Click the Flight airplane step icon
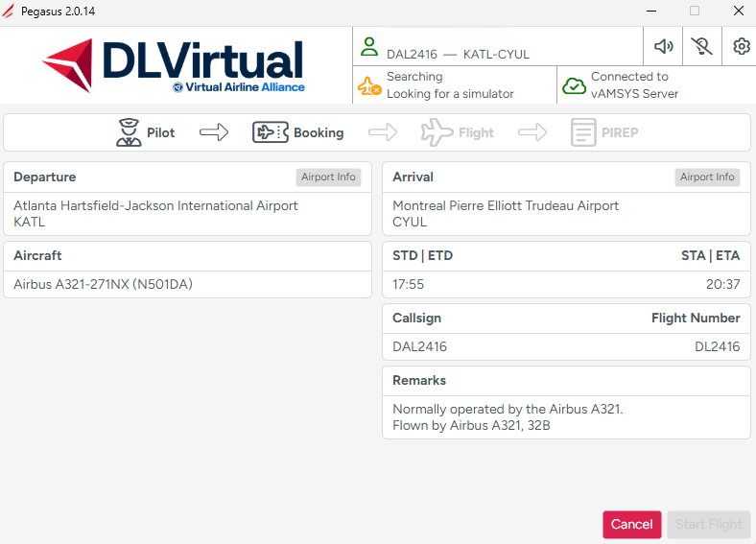 click(437, 132)
